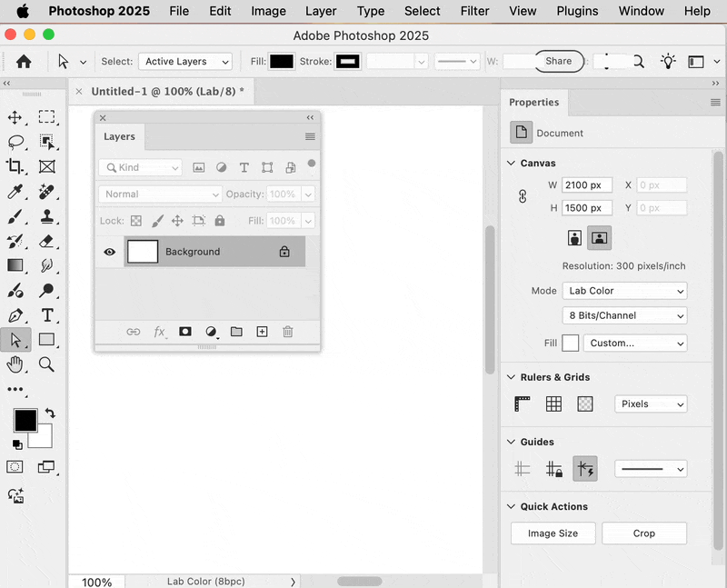Reset to default foreground and background colors
This screenshot has height=588, width=727.
(17, 444)
